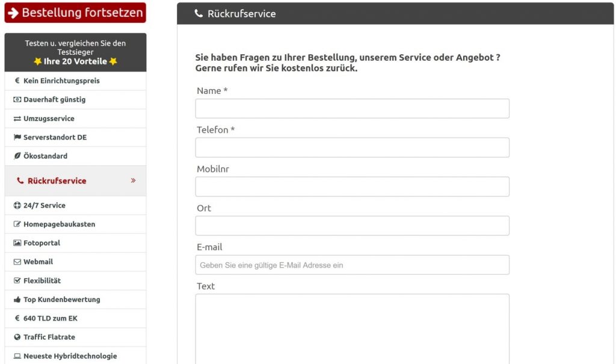Open the Top Kundenbewertung link
616x364 pixels.
click(75, 300)
